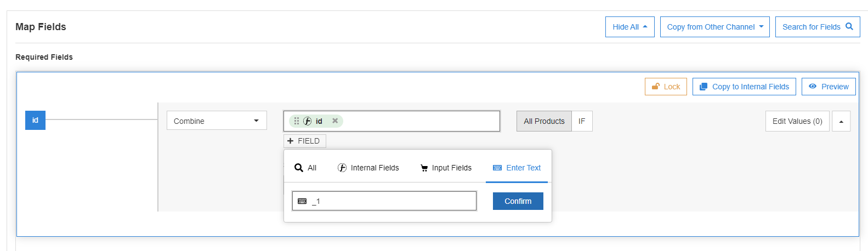The image size is (868, 251).
Task: Switch to the Internal Fields tab
Action: pos(368,168)
